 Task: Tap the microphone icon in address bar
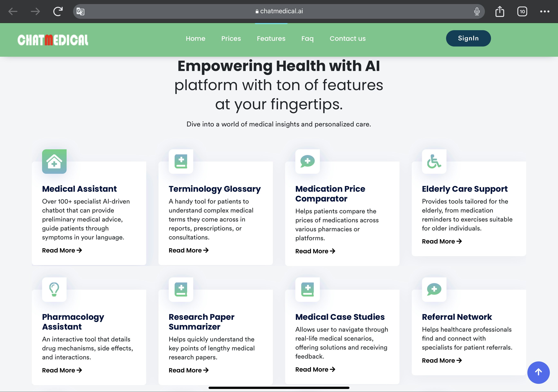[x=477, y=11]
